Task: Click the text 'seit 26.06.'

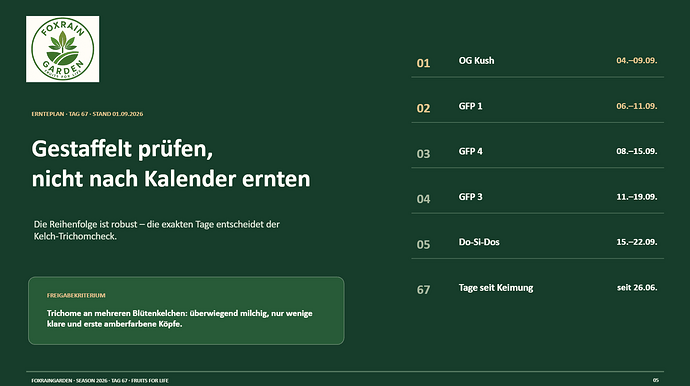Action: pos(637,287)
